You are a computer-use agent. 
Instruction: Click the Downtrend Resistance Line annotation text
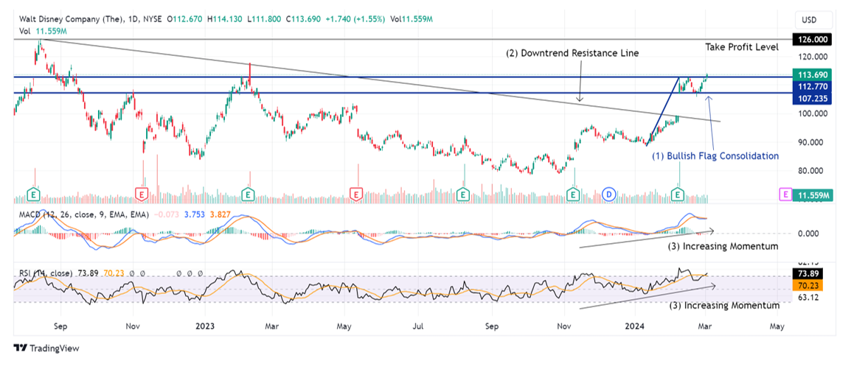[573, 54]
